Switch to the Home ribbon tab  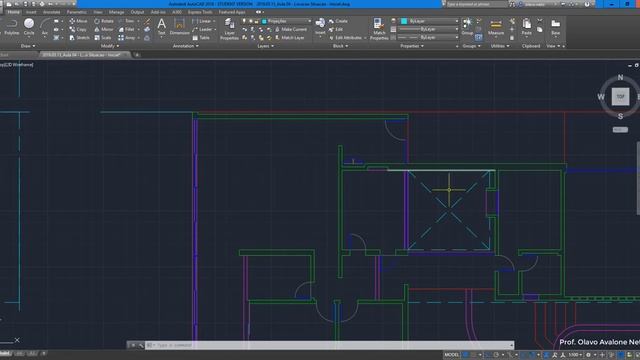coord(13,12)
